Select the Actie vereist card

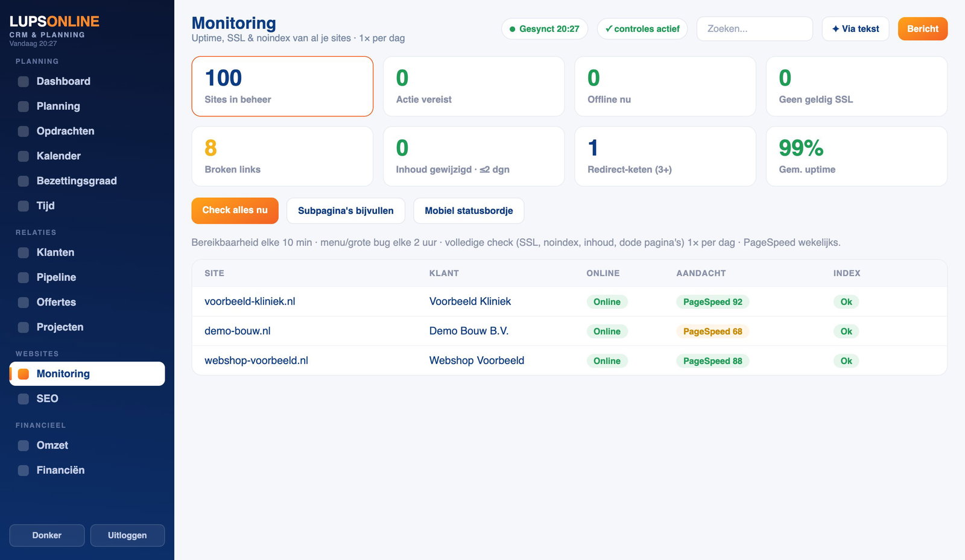tap(474, 86)
